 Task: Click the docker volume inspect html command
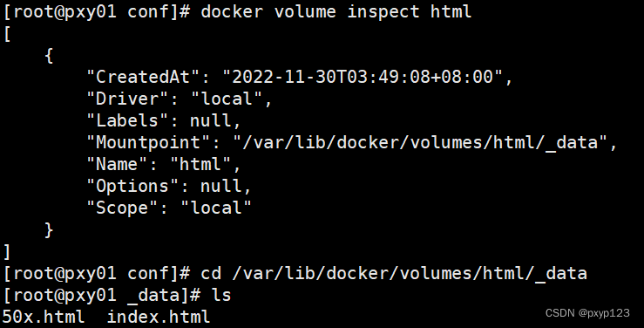point(336,11)
